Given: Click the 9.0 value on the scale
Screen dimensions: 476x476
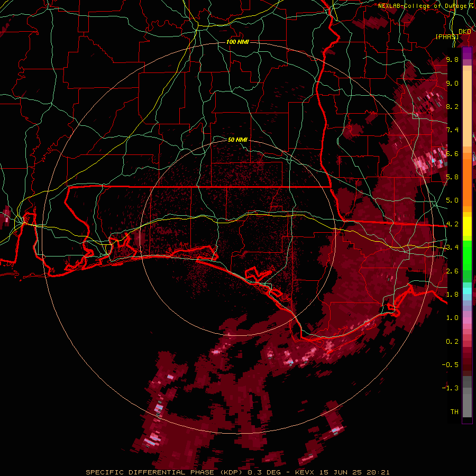Looking at the screenshot, I should pos(452,83).
